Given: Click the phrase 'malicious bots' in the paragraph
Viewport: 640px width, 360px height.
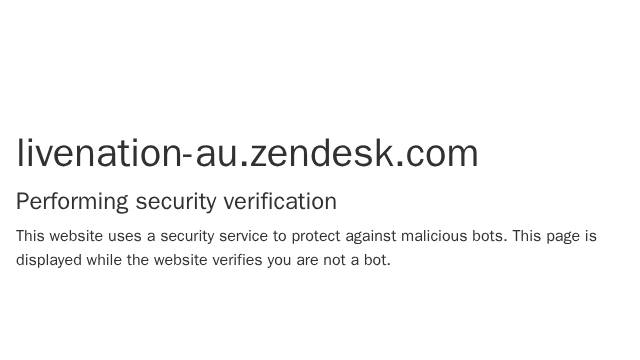Looking at the screenshot, I should (454, 236).
